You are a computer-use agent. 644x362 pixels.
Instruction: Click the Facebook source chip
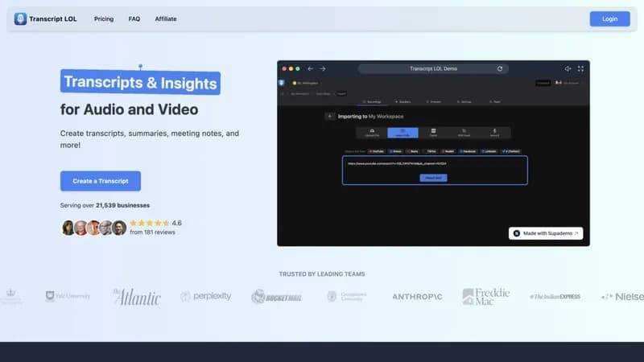(x=469, y=151)
